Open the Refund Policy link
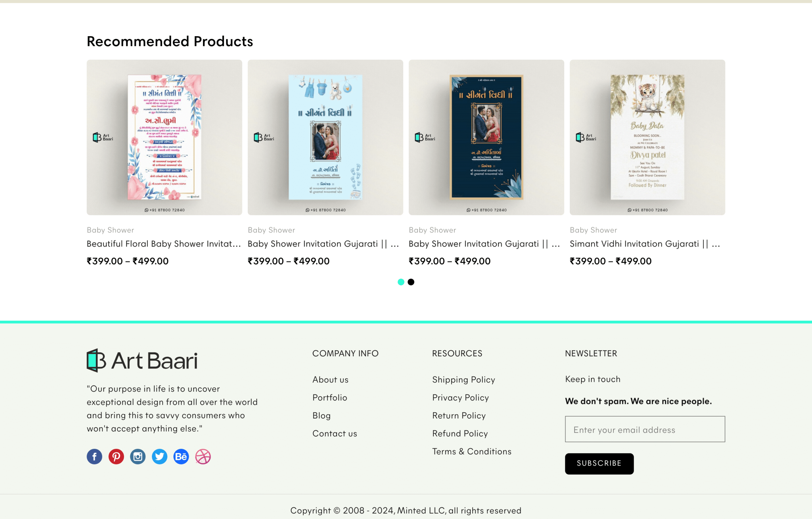 [x=460, y=434]
